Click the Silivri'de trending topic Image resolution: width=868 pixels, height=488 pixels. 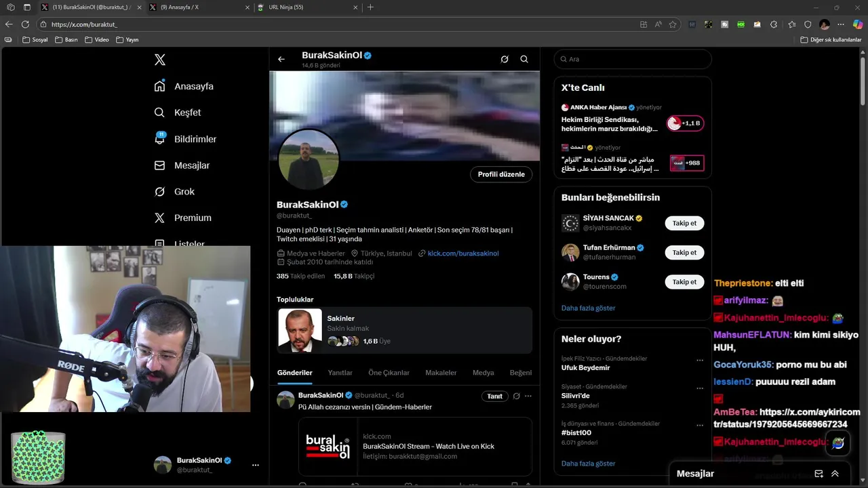pyautogui.click(x=576, y=396)
